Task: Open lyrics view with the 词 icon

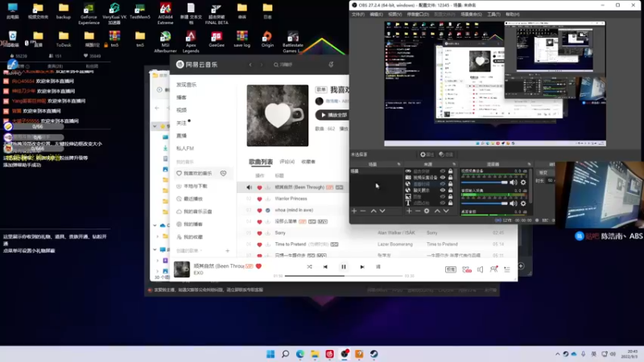Action: [378, 267]
